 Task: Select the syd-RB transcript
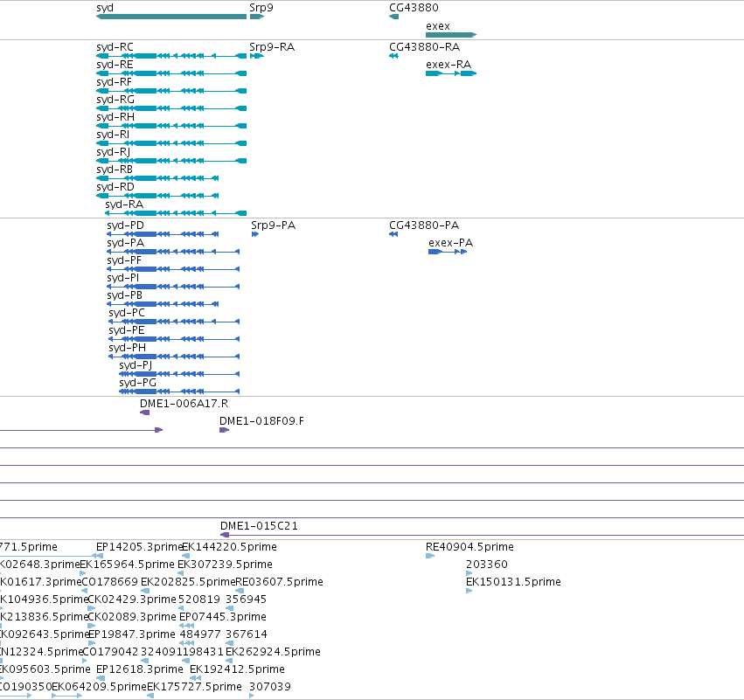pos(157,178)
